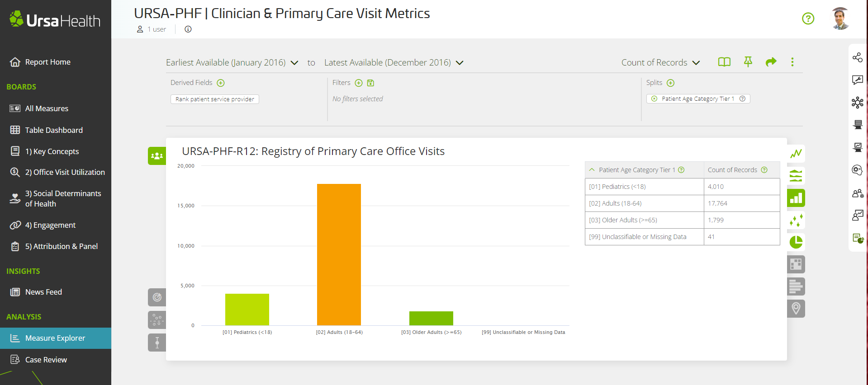Click the Ursa Health logo
The height and width of the screenshot is (385, 868).
55,19
